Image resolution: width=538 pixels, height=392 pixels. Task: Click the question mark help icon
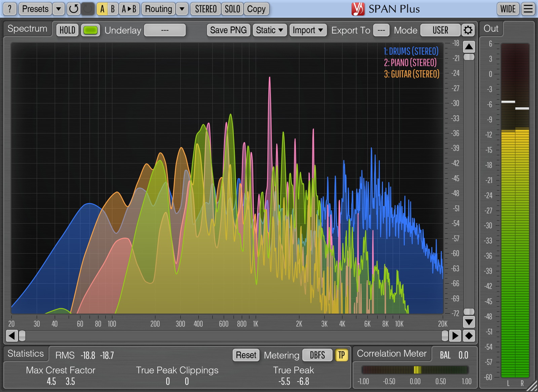point(10,9)
